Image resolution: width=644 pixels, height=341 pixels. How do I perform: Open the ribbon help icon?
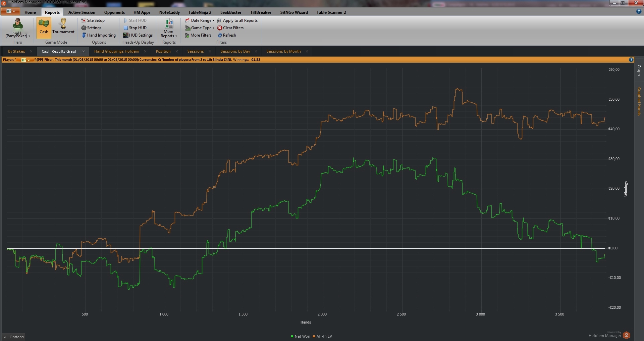click(639, 11)
